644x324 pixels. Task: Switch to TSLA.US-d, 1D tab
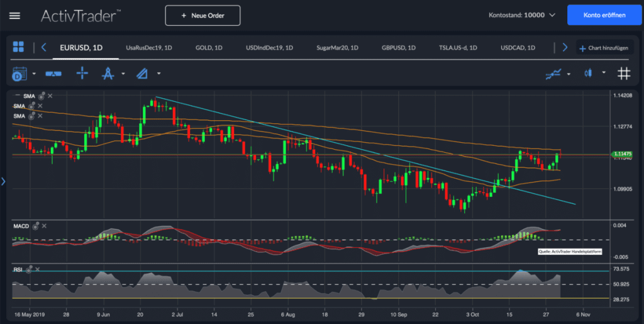pyautogui.click(x=458, y=48)
